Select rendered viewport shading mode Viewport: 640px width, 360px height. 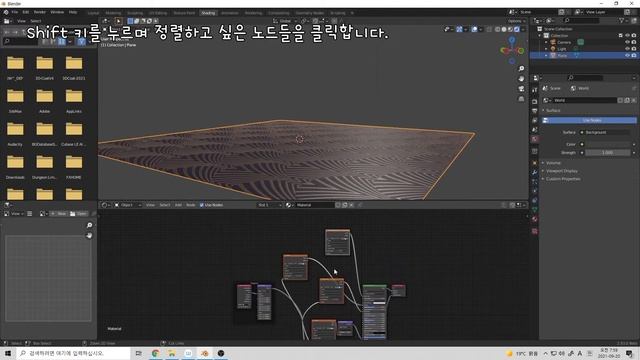[x=517, y=29]
